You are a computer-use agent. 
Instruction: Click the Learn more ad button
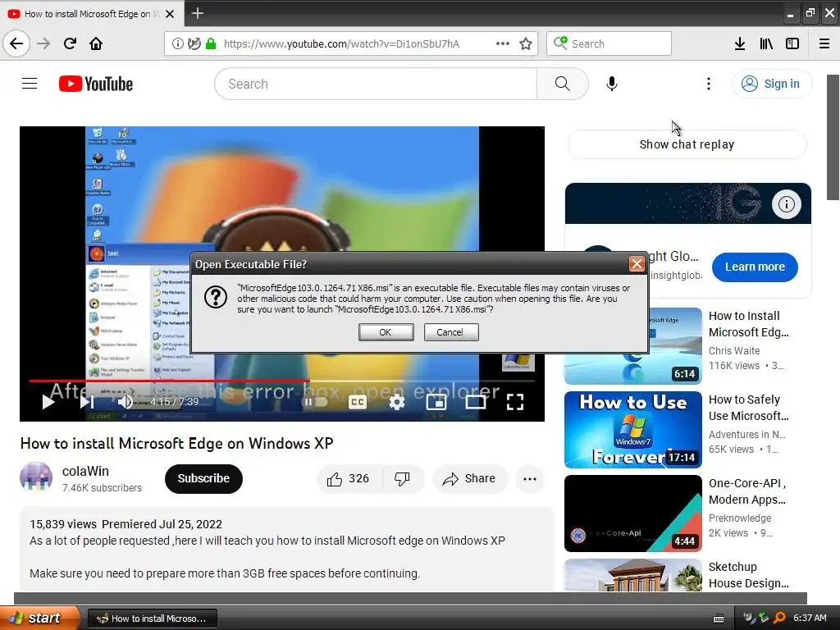pos(755,267)
